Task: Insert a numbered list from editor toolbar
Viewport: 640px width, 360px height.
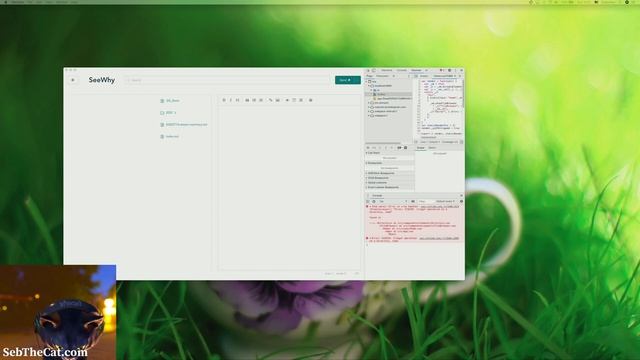Action: coord(261,100)
